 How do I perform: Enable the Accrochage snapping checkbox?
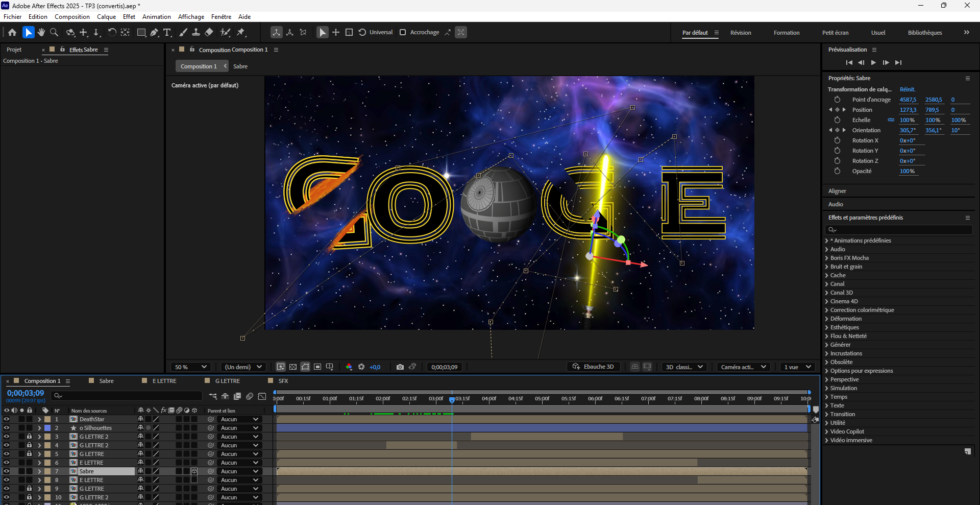(403, 32)
